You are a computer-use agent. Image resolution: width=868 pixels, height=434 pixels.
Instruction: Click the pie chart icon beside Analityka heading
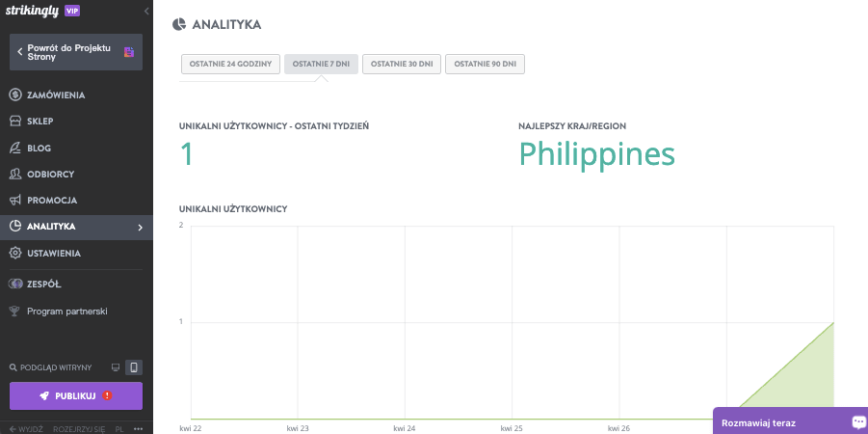(x=179, y=24)
